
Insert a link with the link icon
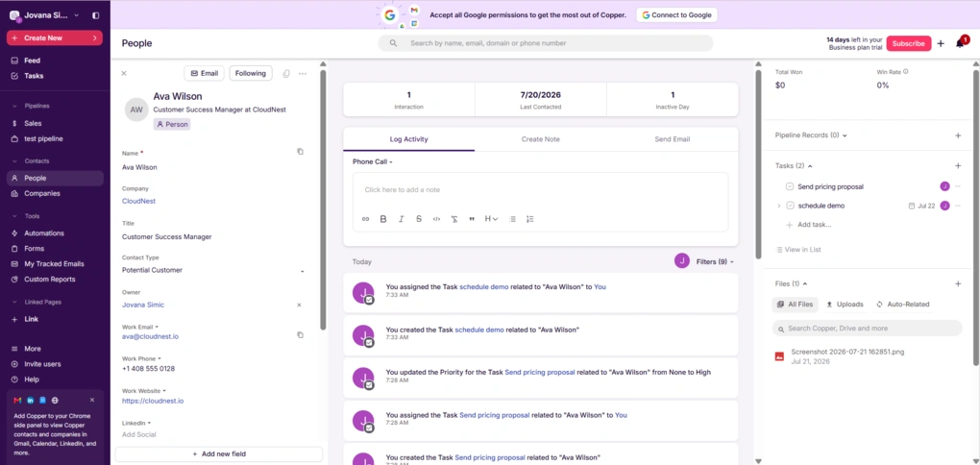pos(366,219)
